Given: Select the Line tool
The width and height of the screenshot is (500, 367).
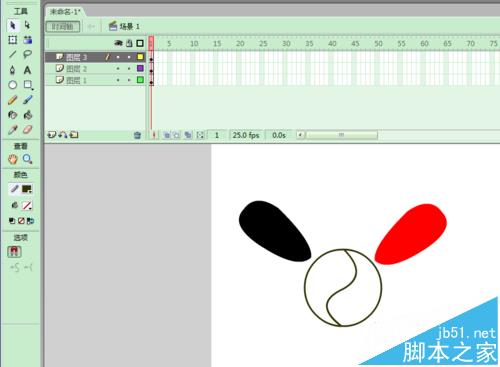Looking at the screenshot, I should [13, 54].
